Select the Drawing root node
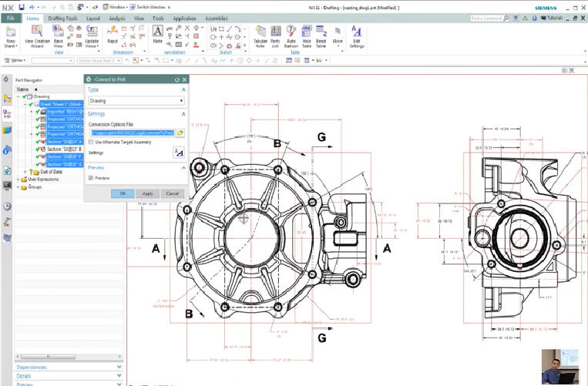The width and height of the screenshot is (588, 386). pyautogui.click(x=42, y=96)
